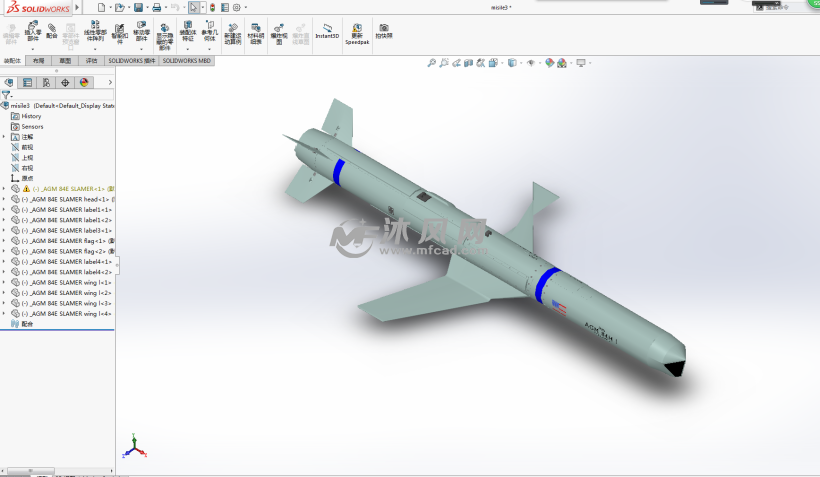Open file icon in title toolbar
This screenshot has height=477, width=820.
tap(120, 7)
